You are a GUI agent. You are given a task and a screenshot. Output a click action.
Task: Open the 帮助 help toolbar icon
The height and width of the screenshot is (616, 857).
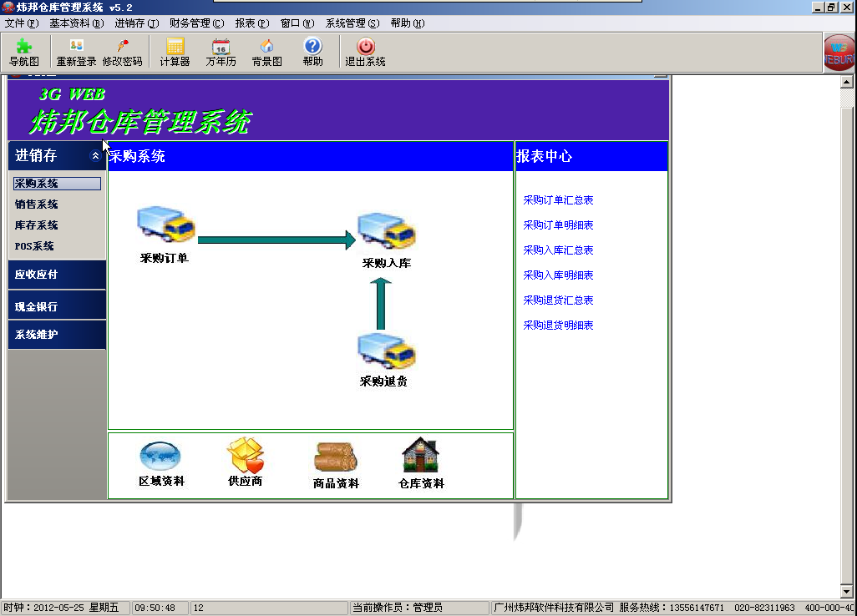pos(312,53)
